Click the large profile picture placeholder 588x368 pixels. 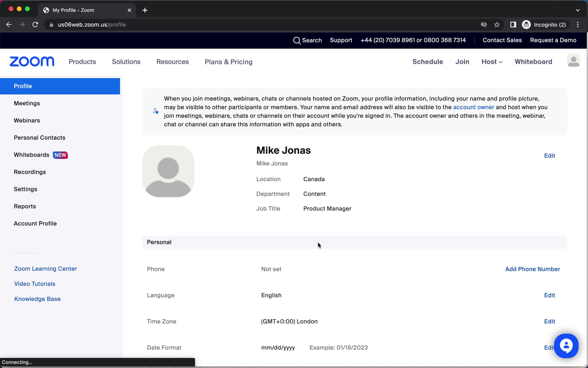pyautogui.click(x=168, y=171)
